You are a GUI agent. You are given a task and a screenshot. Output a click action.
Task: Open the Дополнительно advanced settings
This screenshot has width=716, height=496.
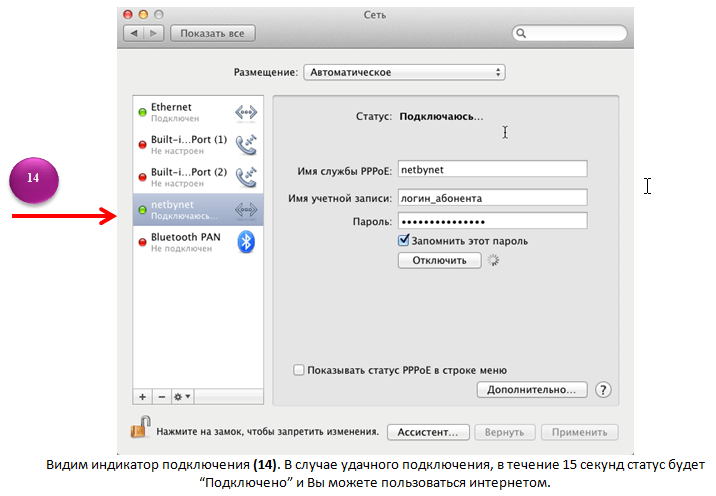coord(531,390)
